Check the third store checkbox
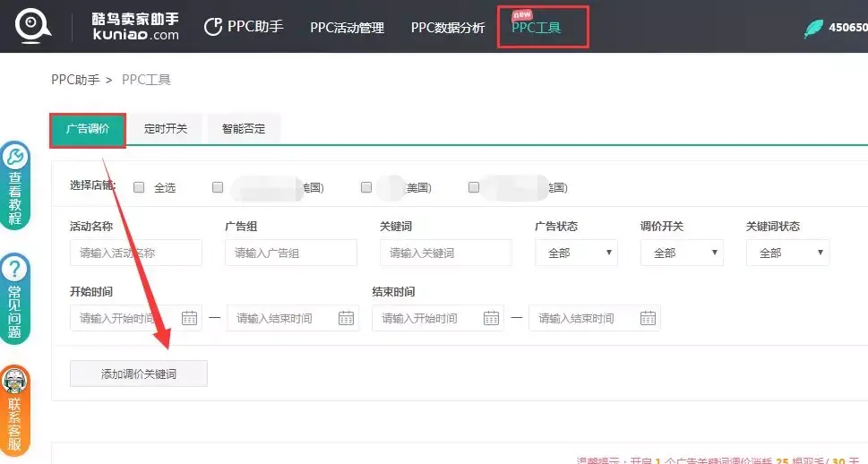 click(473, 187)
